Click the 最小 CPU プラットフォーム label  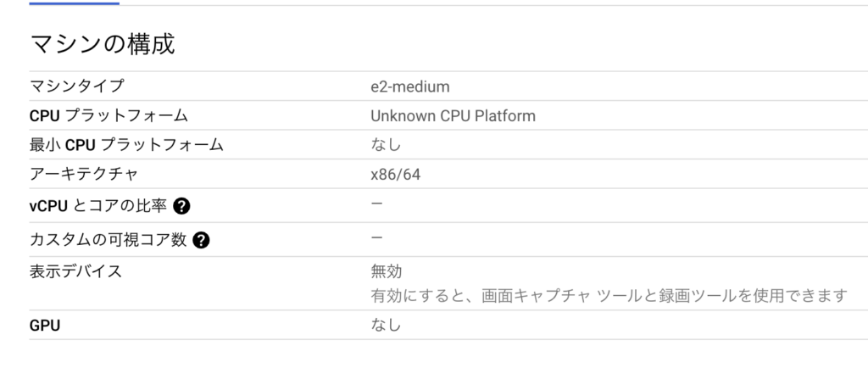126,145
